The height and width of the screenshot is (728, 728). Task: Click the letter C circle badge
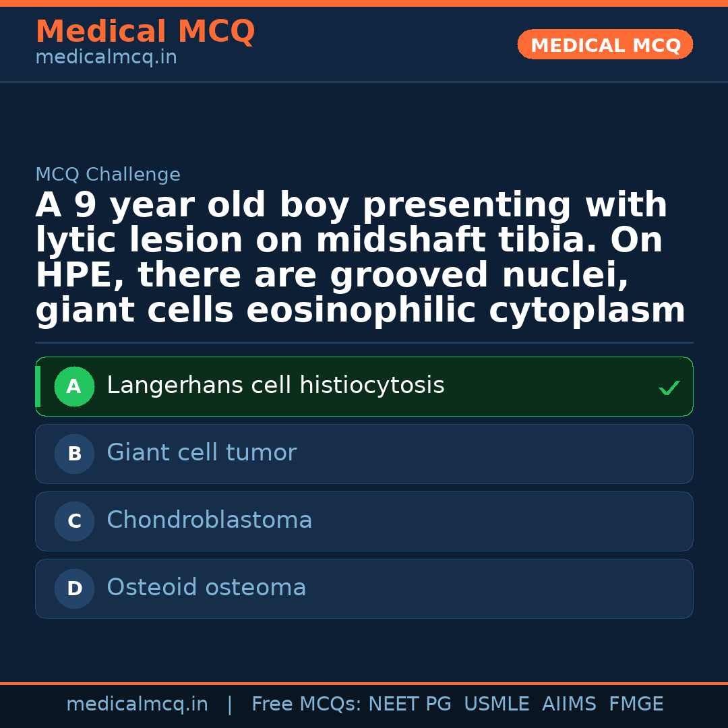[74, 522]
